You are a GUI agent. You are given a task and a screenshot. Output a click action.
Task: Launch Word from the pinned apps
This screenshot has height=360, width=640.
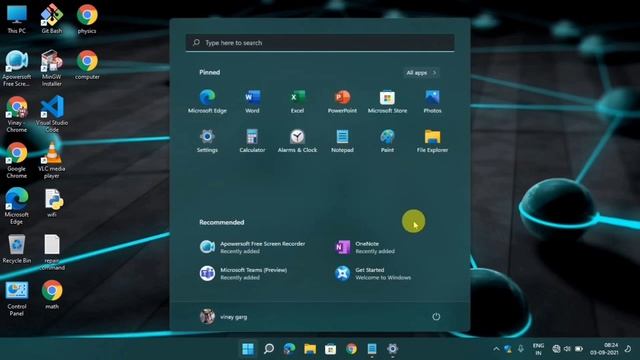[252, 101]
